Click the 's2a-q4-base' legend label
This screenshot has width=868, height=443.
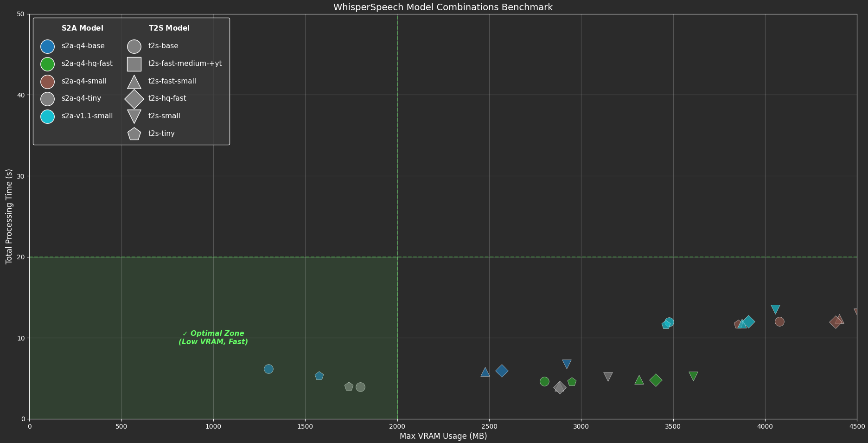tap(83, 46)
